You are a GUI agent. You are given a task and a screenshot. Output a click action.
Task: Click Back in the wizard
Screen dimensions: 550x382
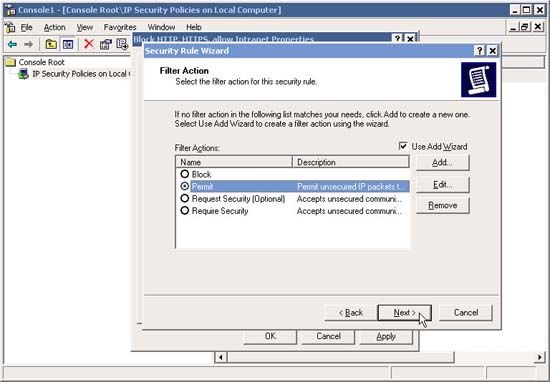[351, 313]
